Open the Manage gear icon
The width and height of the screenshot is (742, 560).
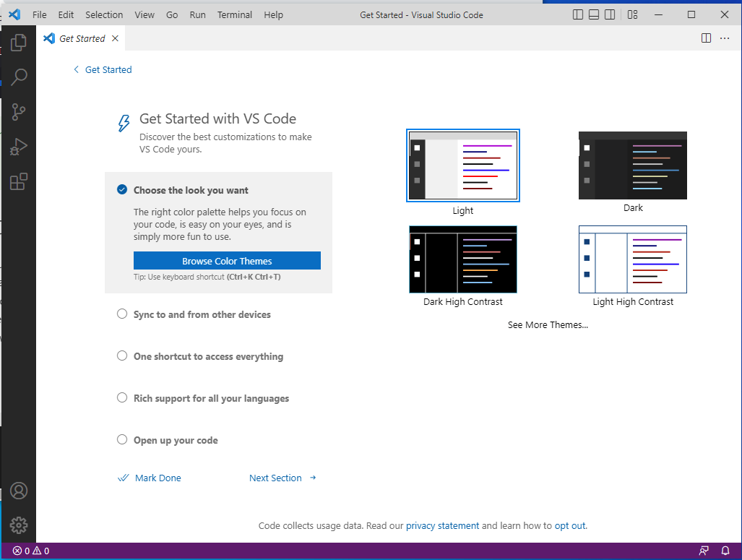(19, 525)
